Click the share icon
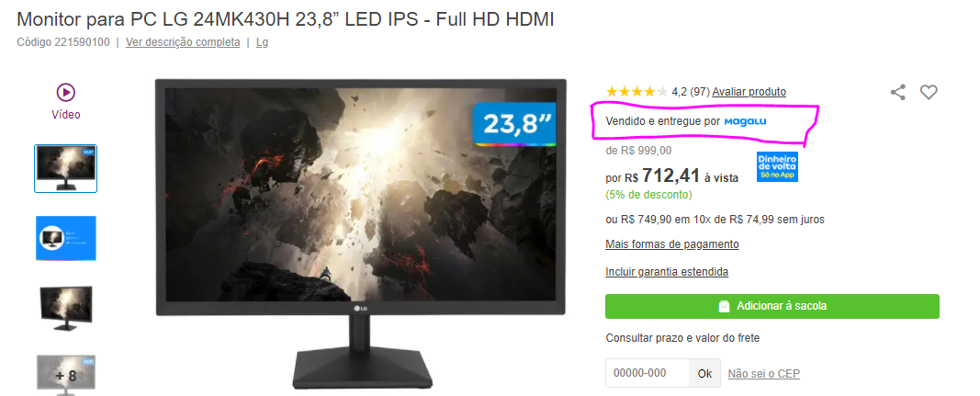The height and width of the screenshot is (396, 980). click(x=897, y=93)
